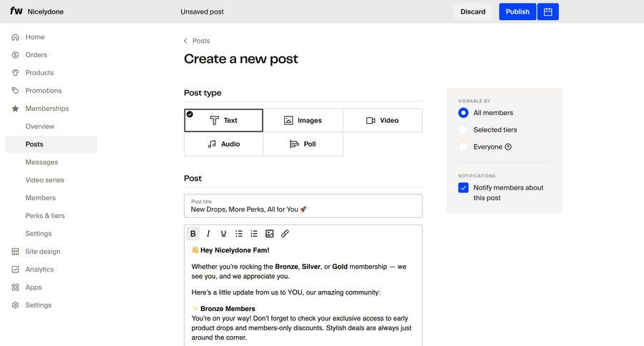Click the Promotions tag icon

[15, 91]
